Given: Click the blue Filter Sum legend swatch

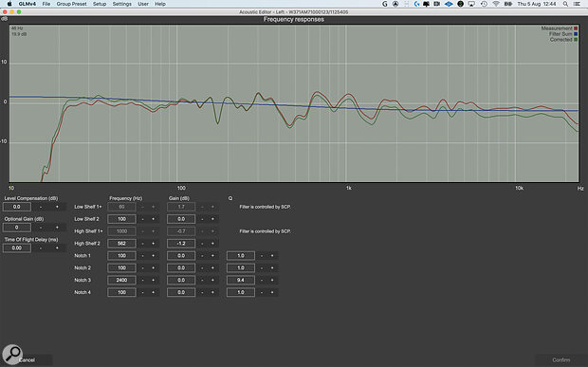Looking at the screenshot, I should [576, 34].
